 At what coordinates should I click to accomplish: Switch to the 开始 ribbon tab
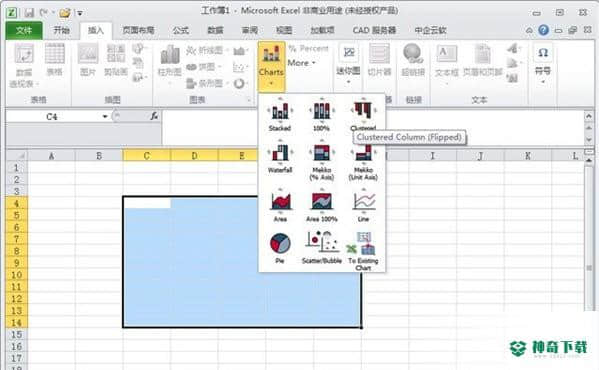coord(61,30)
